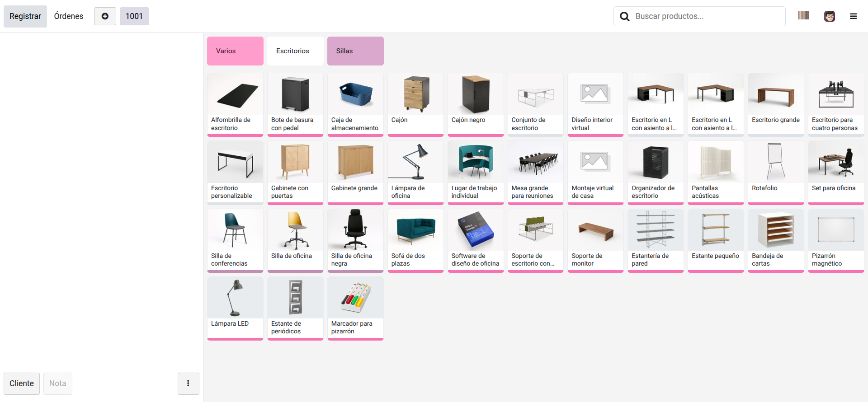Add Estante de periódicos product
This screenshot has width=868, height=402.
point(295,308)
